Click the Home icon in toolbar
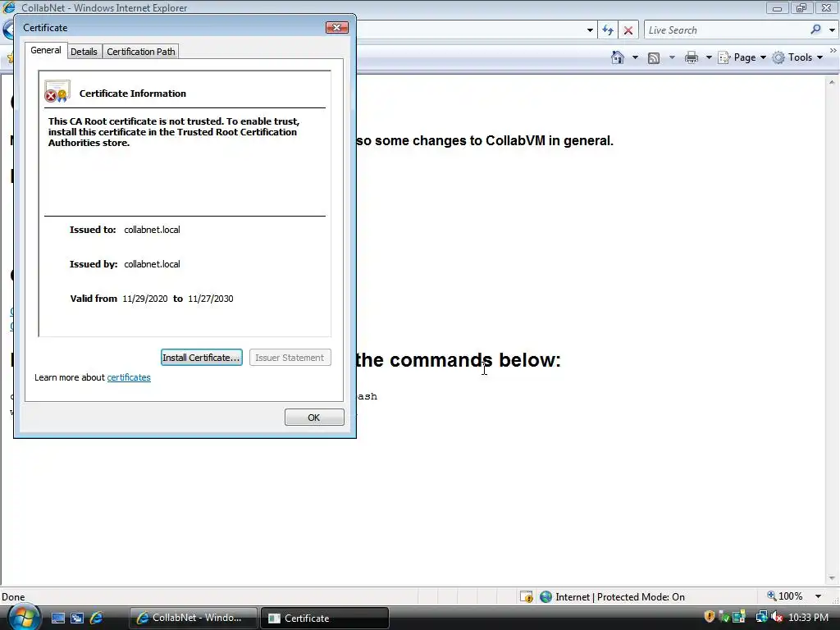The width and height of the screenshot is (840, 630). pyautogui.click(x=618, y=57)
